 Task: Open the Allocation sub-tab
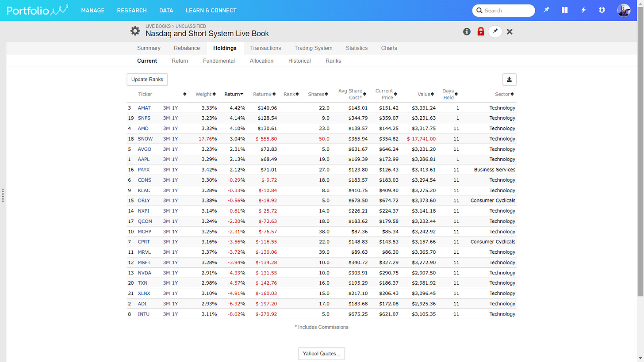coord(261,61)
